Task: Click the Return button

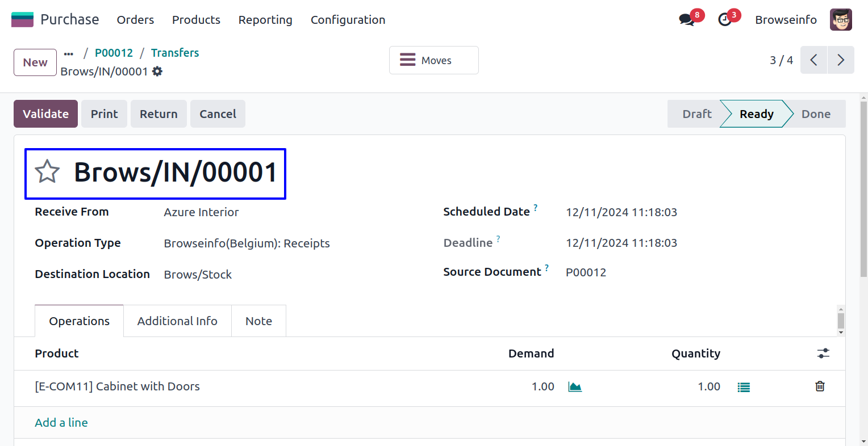Action: click(x=158, y=114)
